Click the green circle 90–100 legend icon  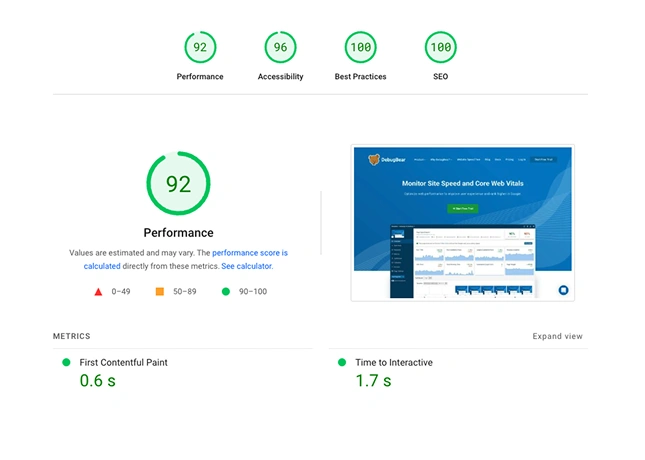(225, 291)
